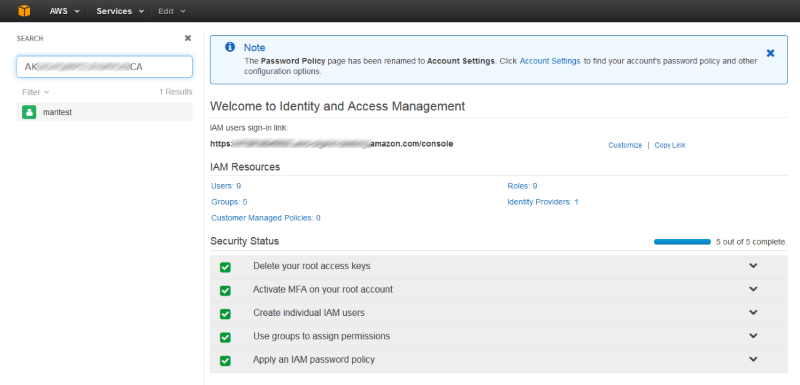Click the 1 Results count text
Image resolution: width=800 pixels, height=385 pixels.
point(176,92)
